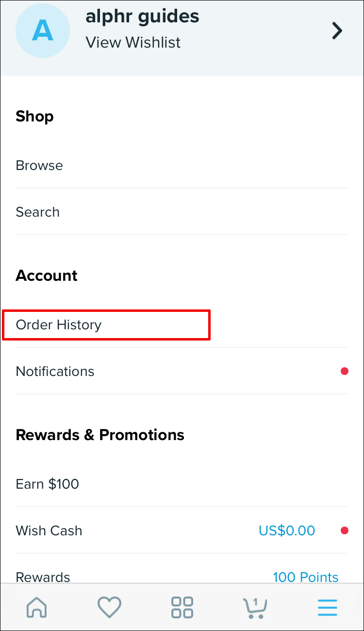Select Search under Shop
This screenshot has height=631, width=364.
point(38,212)
